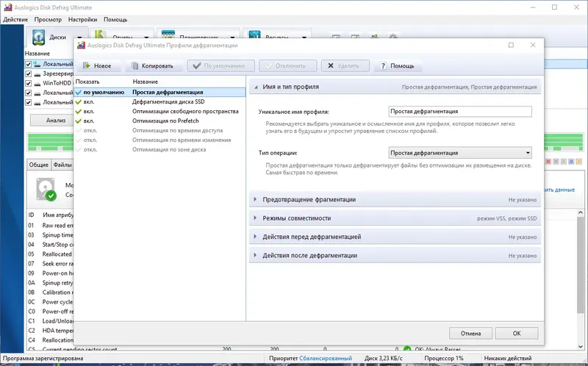Toggle вкл. check for Дефрагментация диска SSD
Screen dimensions: 588x366
pyautogui.click(x=79, y=102)
